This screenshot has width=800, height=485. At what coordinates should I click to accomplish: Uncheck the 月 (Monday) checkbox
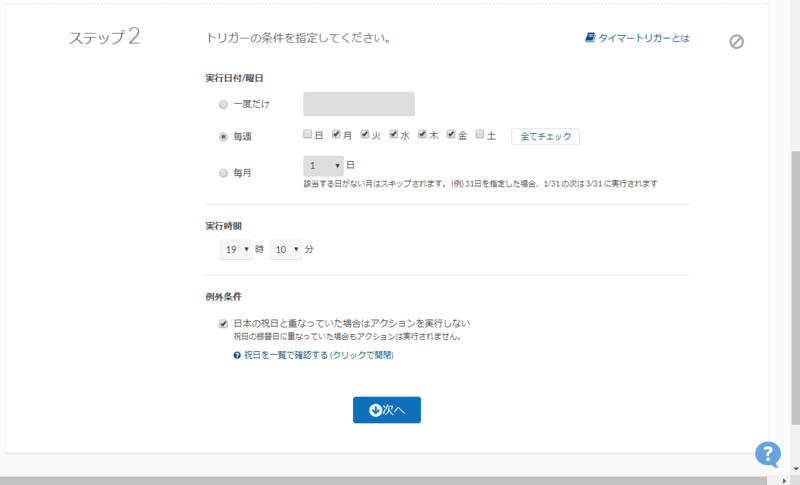[x=336, y=134]
